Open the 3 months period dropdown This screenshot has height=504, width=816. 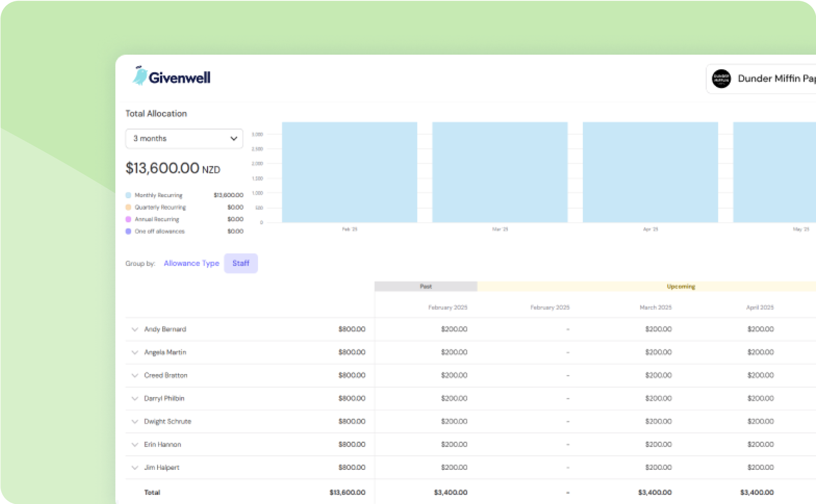[184, 138]
